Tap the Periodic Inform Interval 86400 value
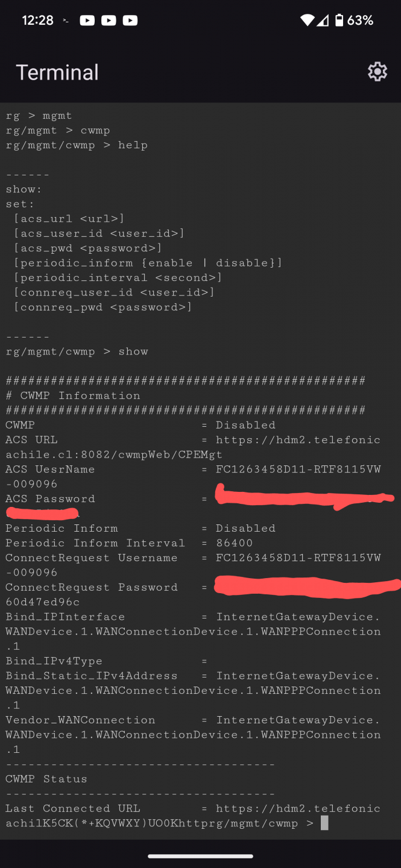The height and width of the screenshot is (868, 401). point(235,543)
